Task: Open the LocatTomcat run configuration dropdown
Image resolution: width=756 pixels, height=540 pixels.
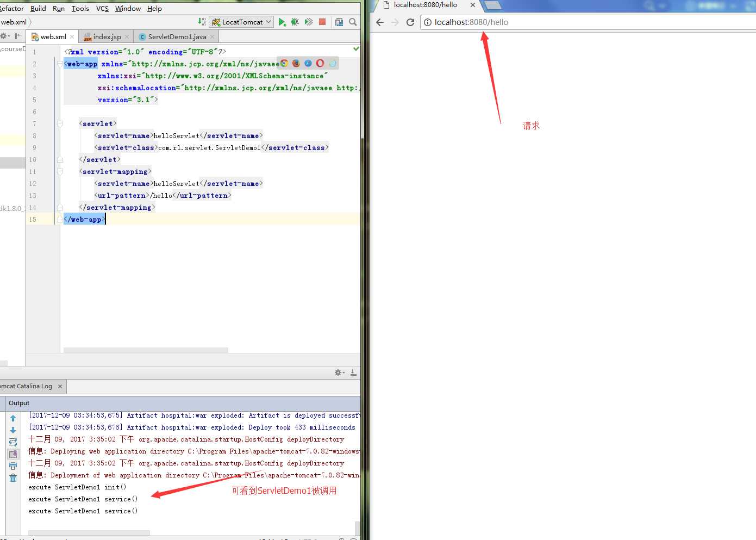Action: point(241,22)
